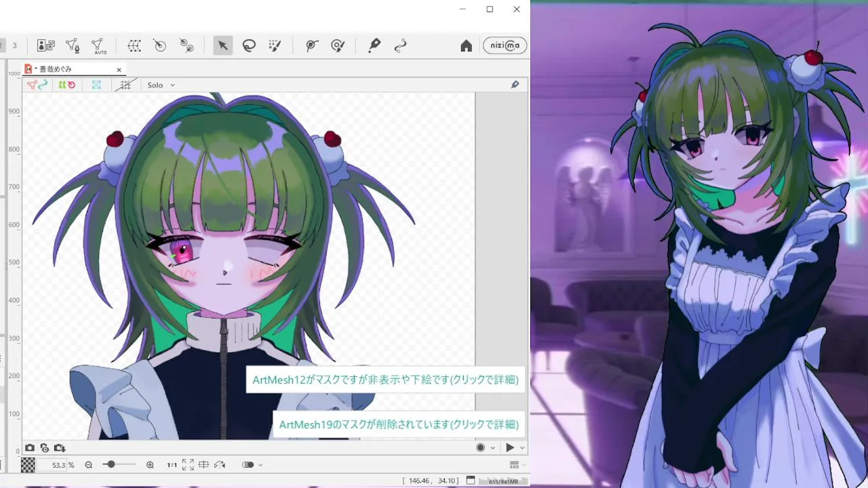Select the brush selection tool
868x488 pixels.
[275, 45]
